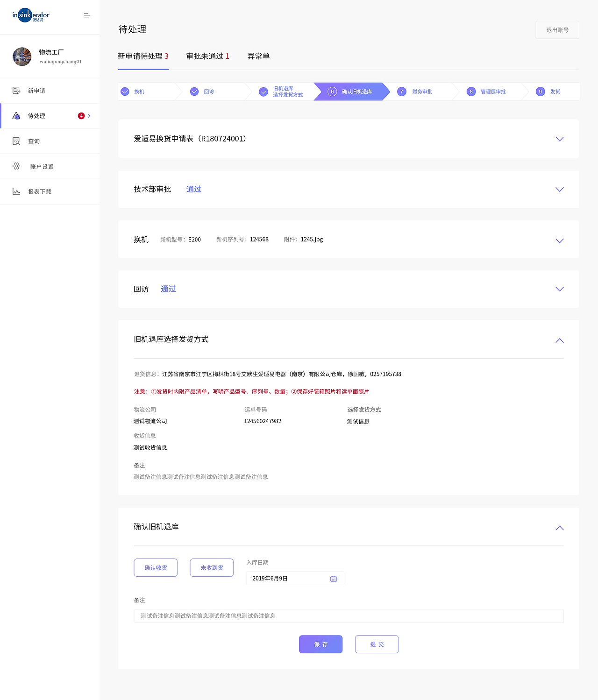
Task: Click the 账户设置 gear icon
Action: pos(16,166)
